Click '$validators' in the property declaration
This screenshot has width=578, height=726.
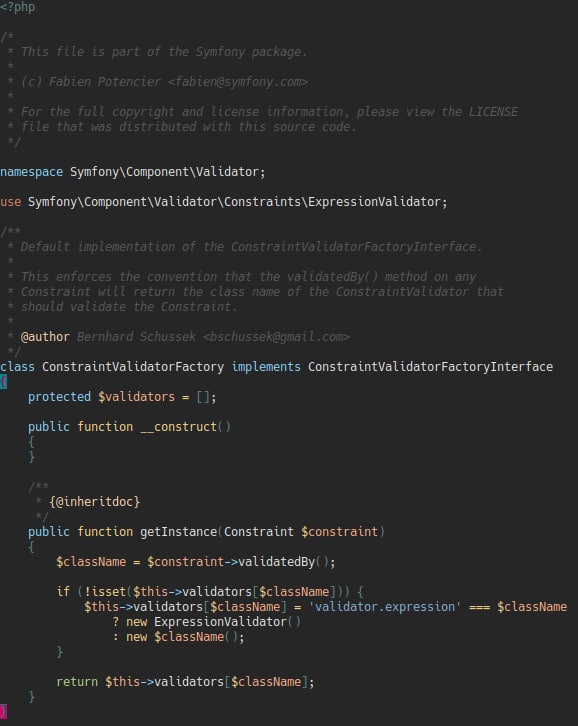click(136, 397)
